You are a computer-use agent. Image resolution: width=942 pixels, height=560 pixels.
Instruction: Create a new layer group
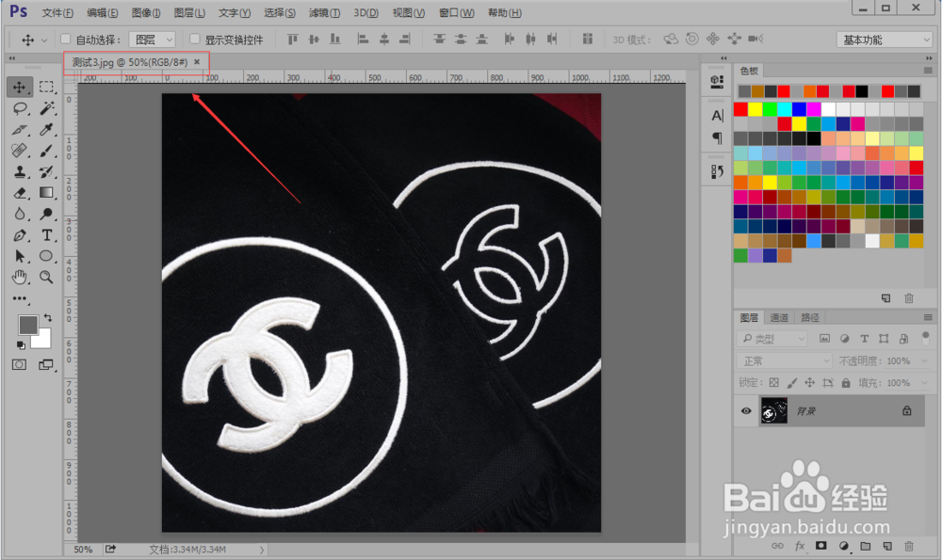pos(865,546)
